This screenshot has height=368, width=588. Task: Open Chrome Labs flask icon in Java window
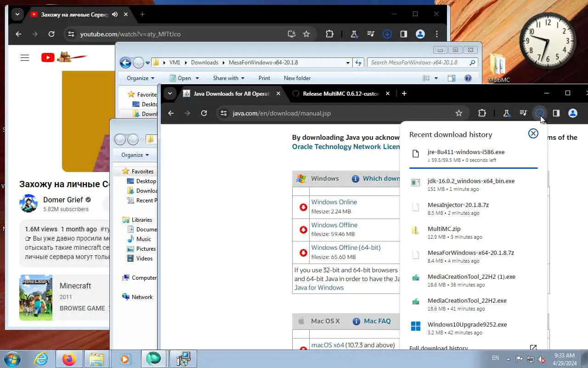[x=506, y=113]
